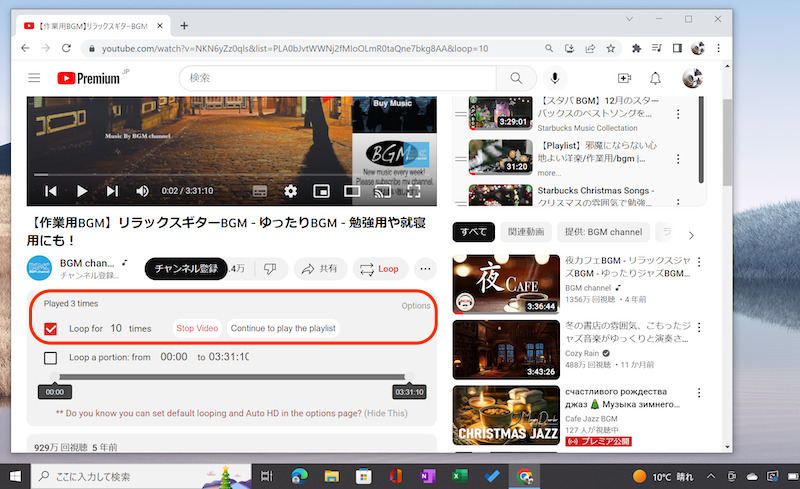Open YouTube notifications bell
Viewport: 800px width, 489px height.
click(x=656, y=78)
